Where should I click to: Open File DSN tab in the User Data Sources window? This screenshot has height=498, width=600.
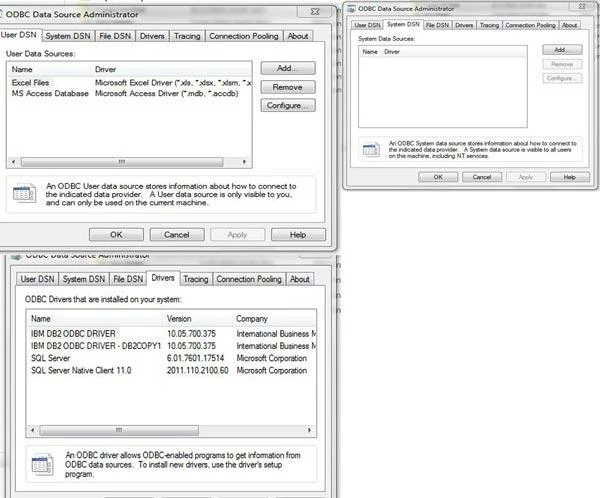[115, 36]
